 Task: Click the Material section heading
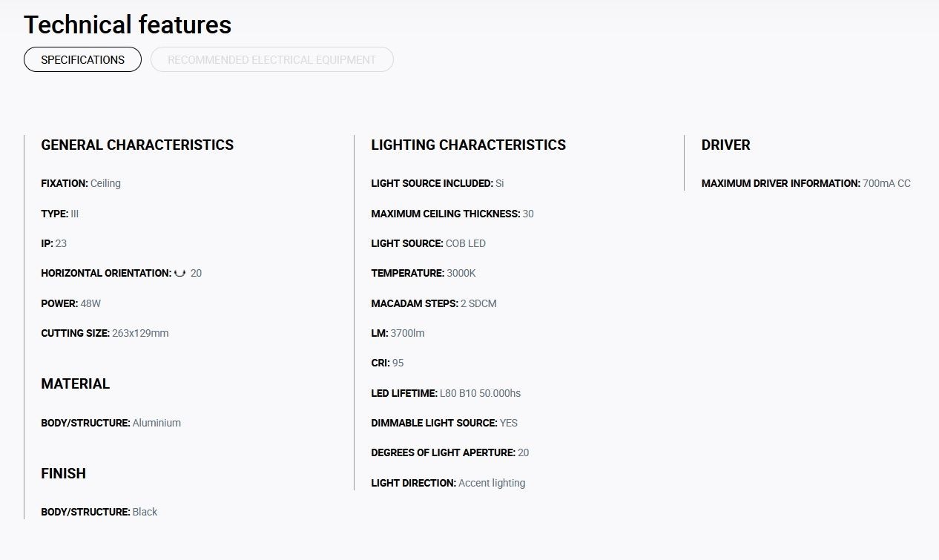pyautogui.click(x=75, y=383)
